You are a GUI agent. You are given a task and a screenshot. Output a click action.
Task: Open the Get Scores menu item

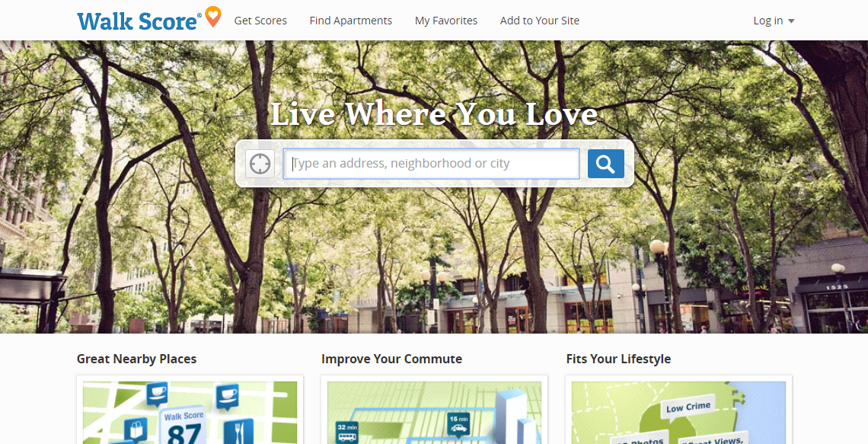click(x=260, y=21)
